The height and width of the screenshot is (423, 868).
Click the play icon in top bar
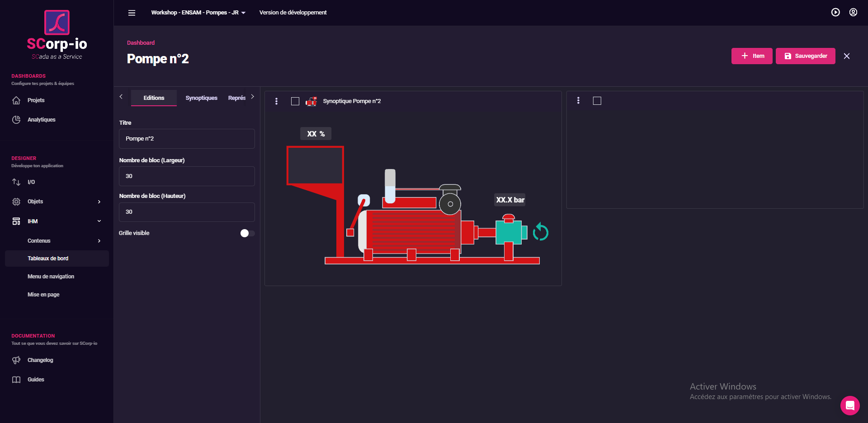tap(835, 13)
